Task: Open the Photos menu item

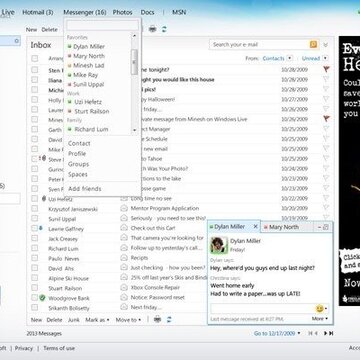Action: [122, 12]
